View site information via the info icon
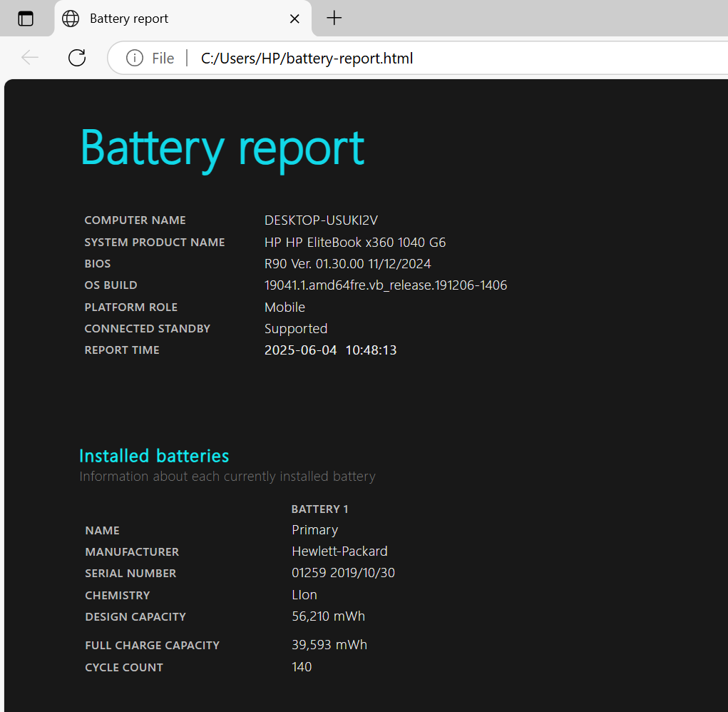Image resolution: width=728 pixels, height=712 pixels. click(134, 58)
